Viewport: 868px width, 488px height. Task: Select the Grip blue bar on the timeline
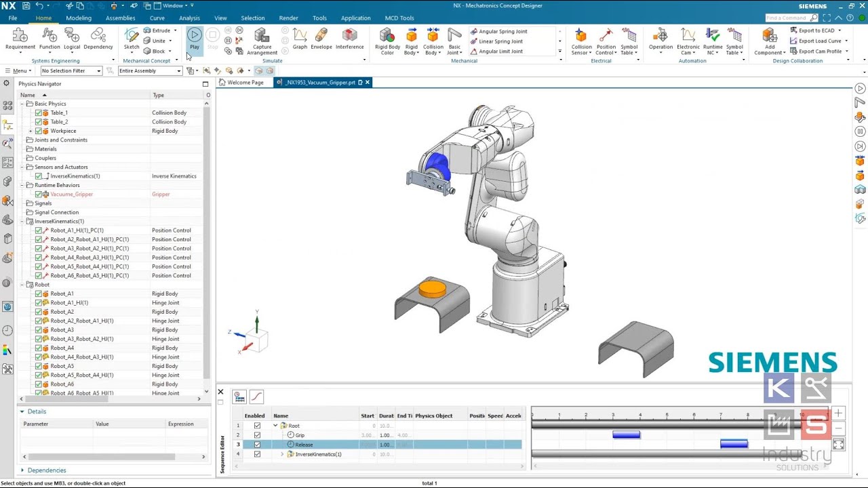(626, 435)
